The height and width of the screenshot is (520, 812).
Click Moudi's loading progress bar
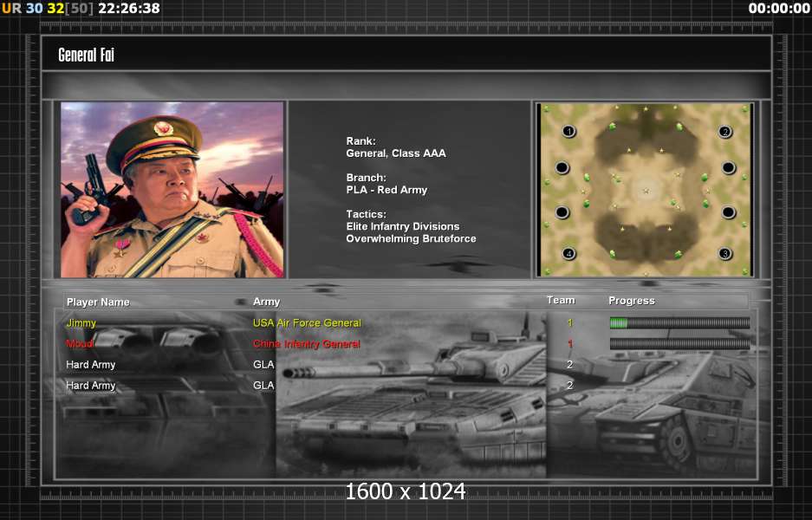pyautogui.click(x=679, y=343)
